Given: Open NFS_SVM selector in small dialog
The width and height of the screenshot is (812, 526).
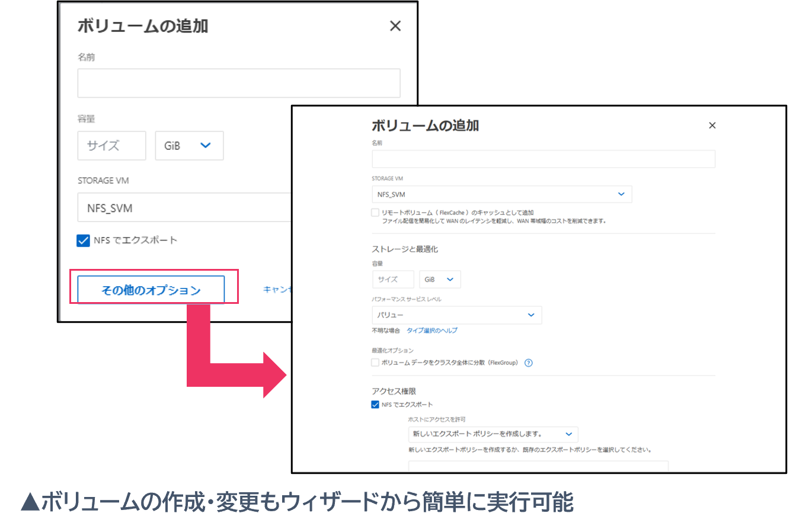Looking at the screenshot, I should coord(184,207).
